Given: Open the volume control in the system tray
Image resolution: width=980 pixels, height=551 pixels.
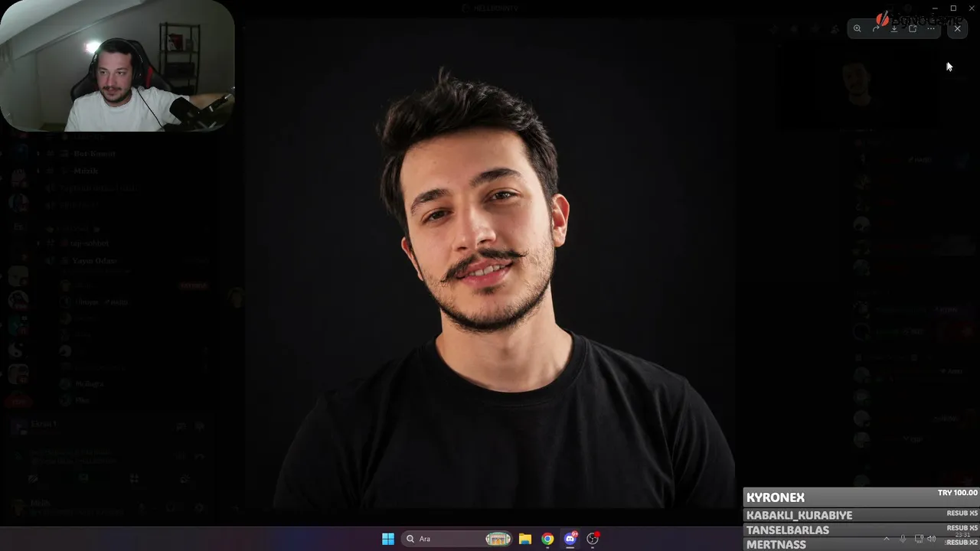Looking at the screenshot, I should coord(931,539).
